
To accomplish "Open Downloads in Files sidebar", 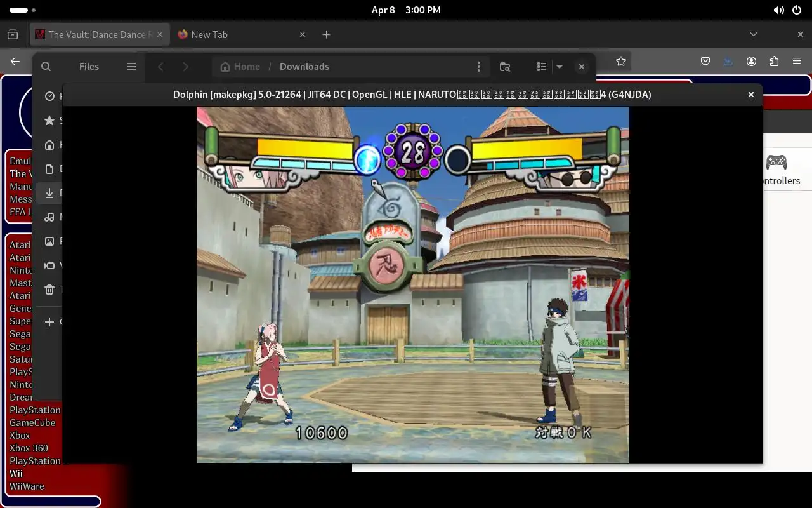I will [x=49, y=193].
